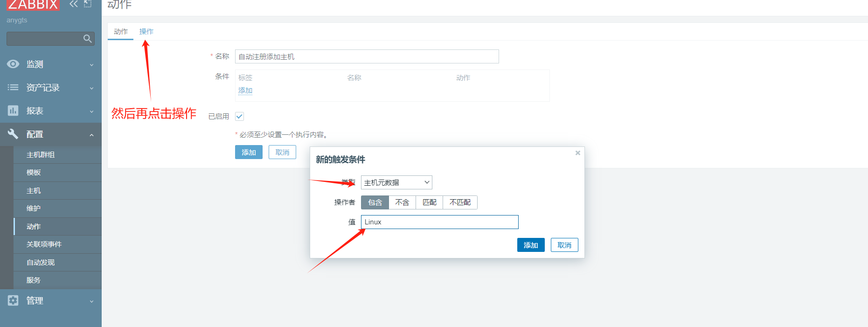Select the 不含 operator option
The image size is (868, 327).
coord(402,202)
